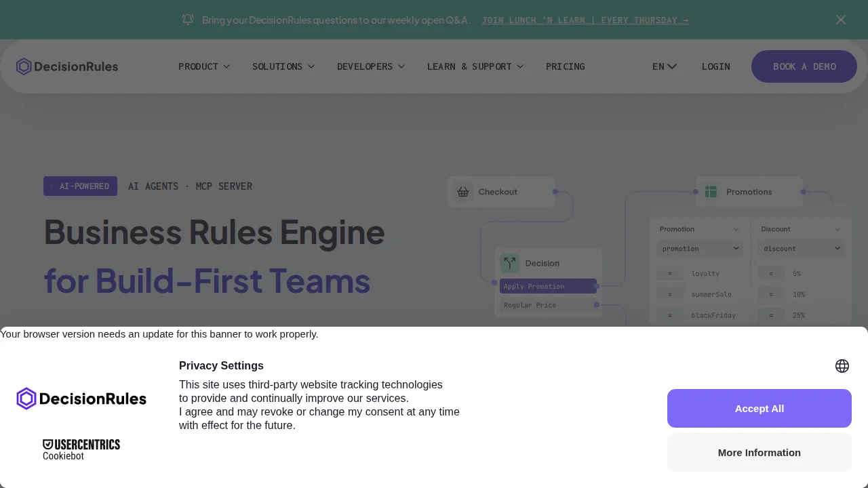This screenshot has height=488, width=868.
Task: Accept all tracking cookies
Action: (759, 408)
